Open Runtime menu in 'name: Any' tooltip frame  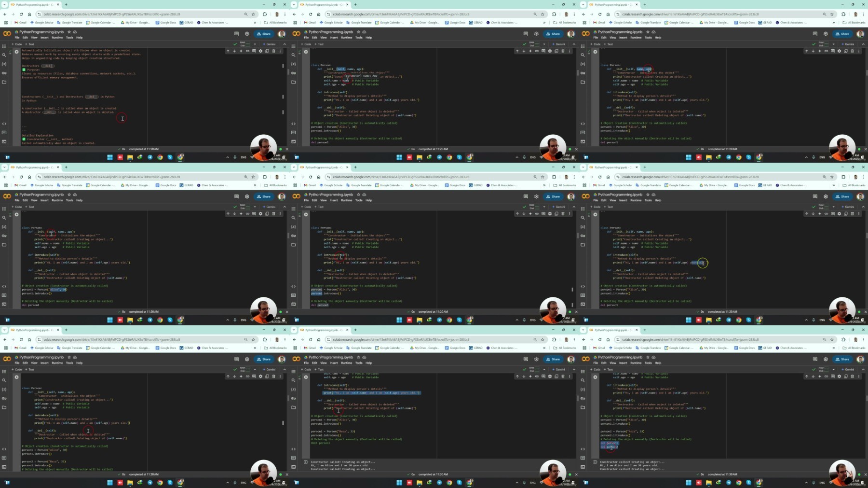[346, 37]
